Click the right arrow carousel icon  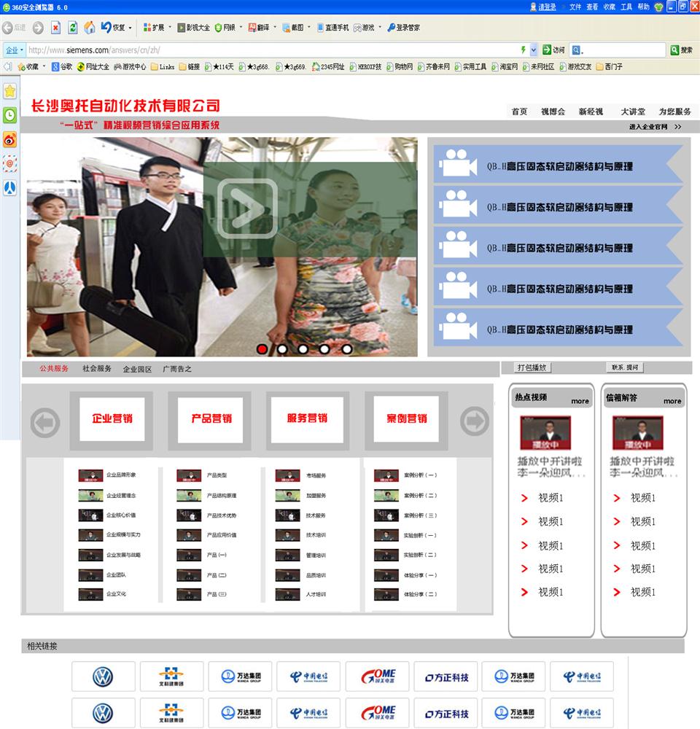[x=475, y=421]
